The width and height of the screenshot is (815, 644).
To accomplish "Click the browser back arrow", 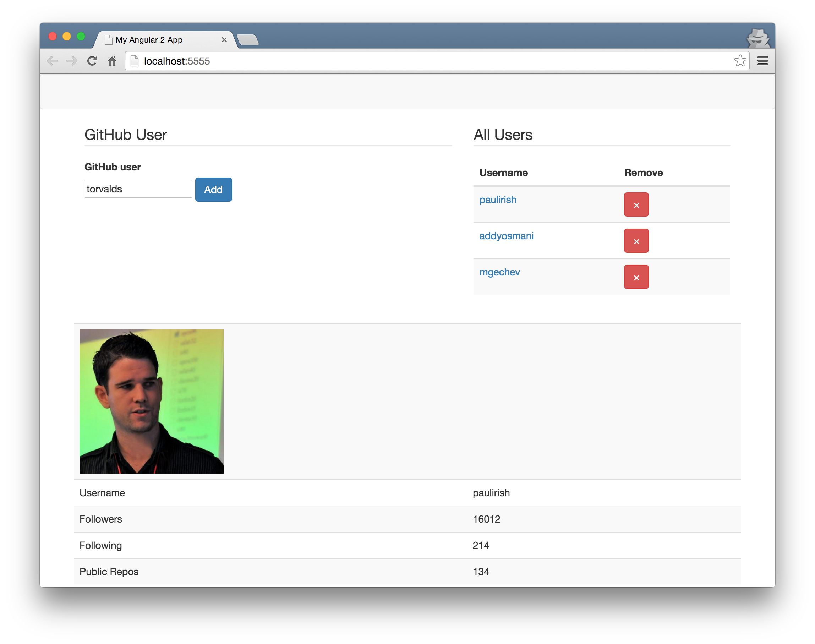I will click(53, 61).
